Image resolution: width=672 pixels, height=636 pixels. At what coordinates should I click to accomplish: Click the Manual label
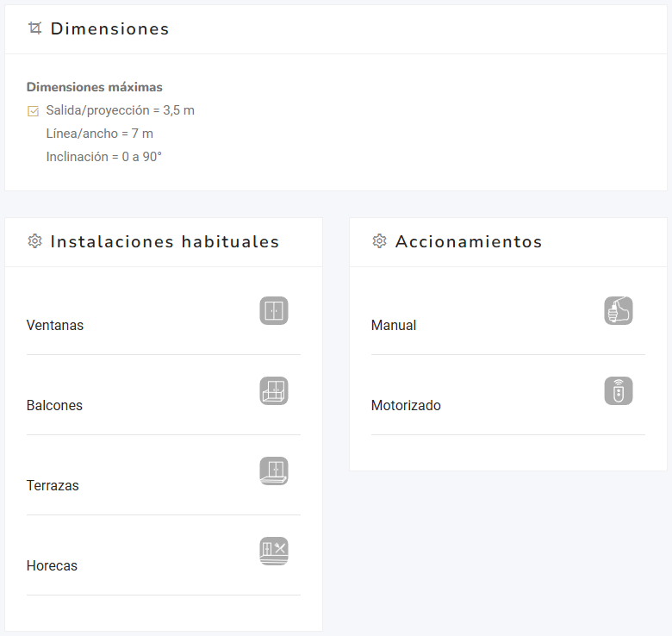coord(394,326)
